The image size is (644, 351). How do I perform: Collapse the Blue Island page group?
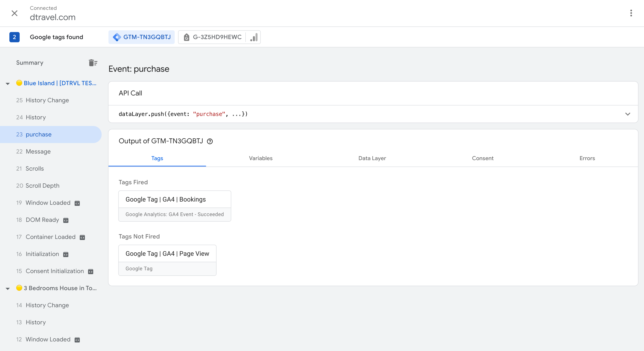(x=8, y=83)
